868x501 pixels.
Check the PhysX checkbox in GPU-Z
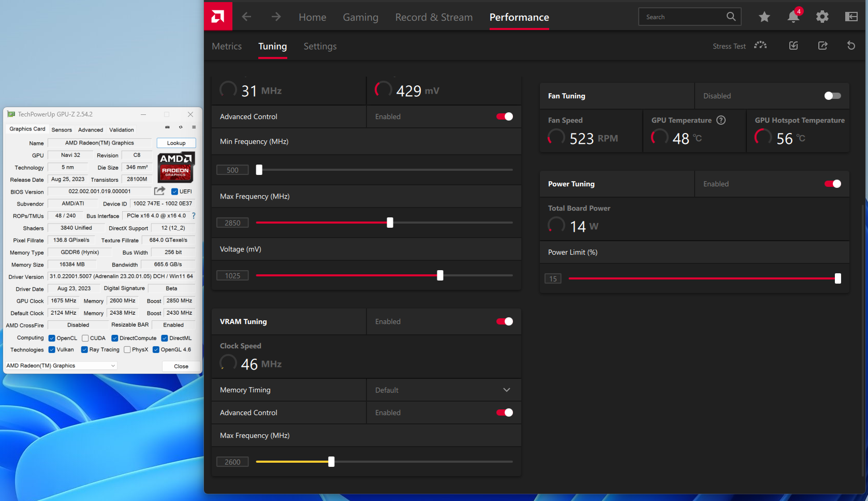pyautogui.click(x=127, y=350)
